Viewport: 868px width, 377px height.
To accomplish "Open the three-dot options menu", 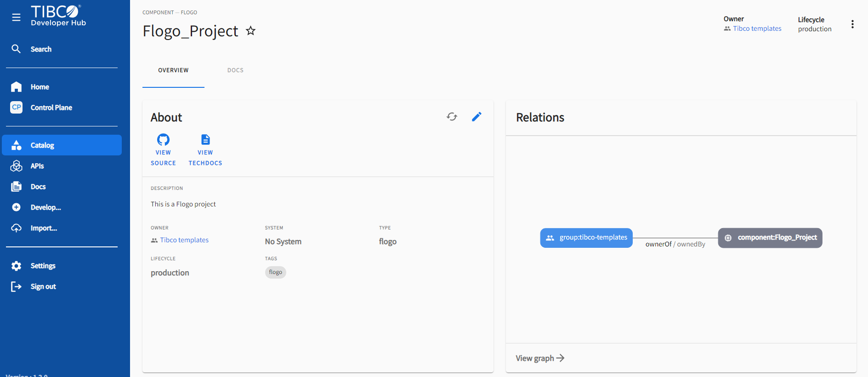I will [x=852, y=24].
